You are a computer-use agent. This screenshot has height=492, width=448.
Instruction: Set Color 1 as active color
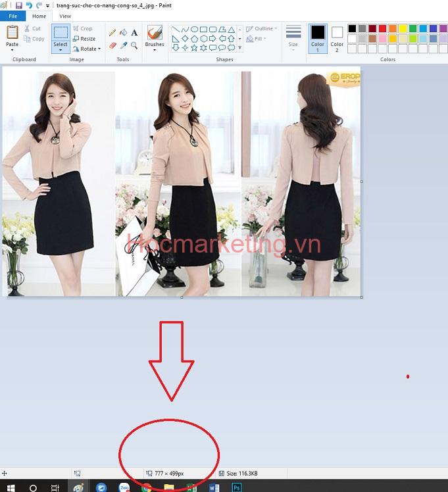coord(318,38)
